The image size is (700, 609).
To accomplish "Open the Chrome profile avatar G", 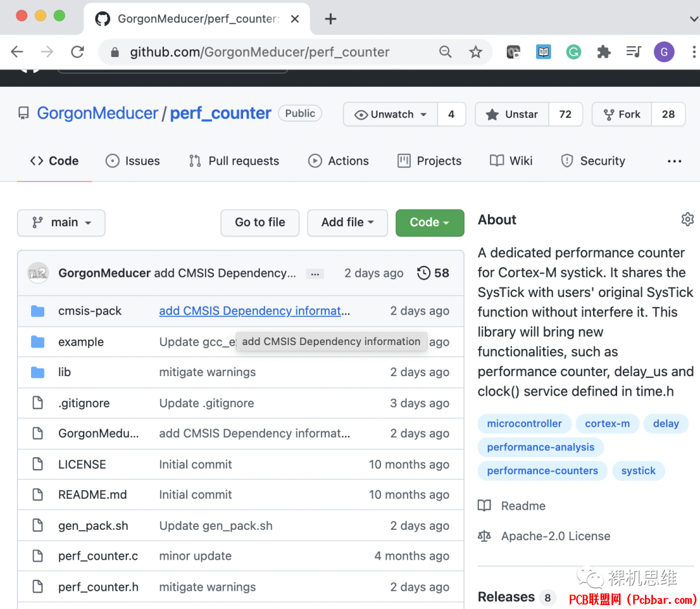I will tap(664, 52).
